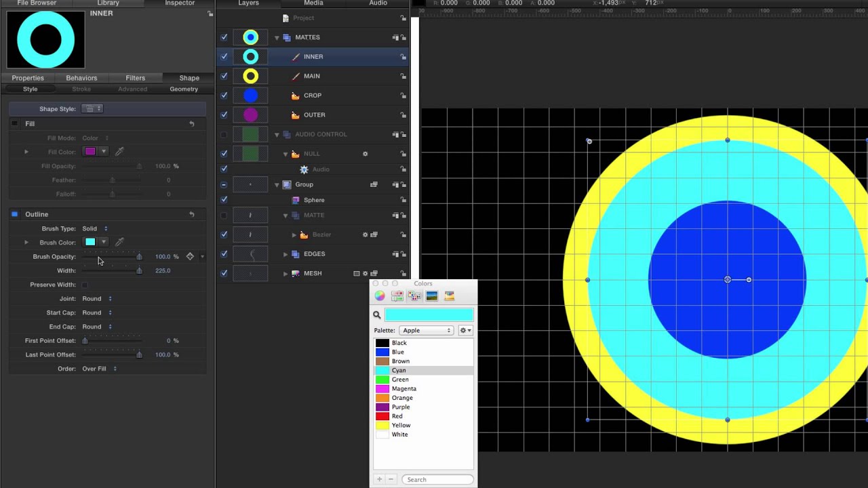Switch to the Media tab
The width and height of the screenshot is (868, 488).
(x=313, y=3)
